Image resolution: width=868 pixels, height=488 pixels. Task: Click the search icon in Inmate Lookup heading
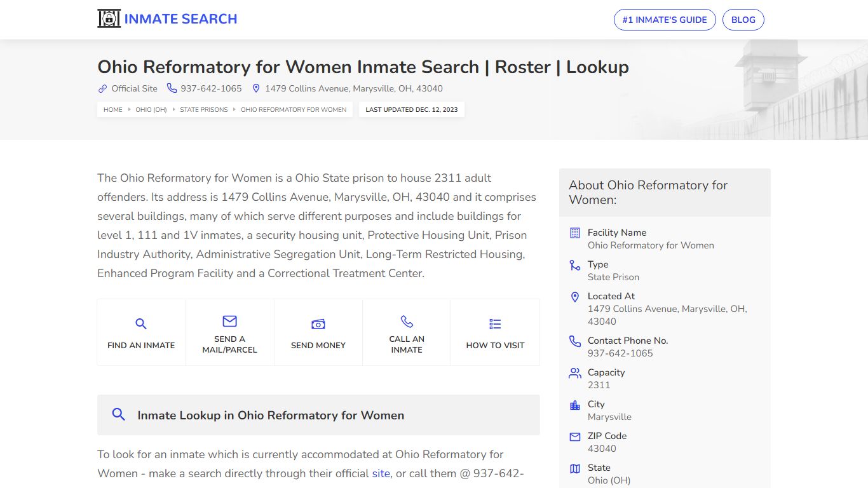(118, 414)
